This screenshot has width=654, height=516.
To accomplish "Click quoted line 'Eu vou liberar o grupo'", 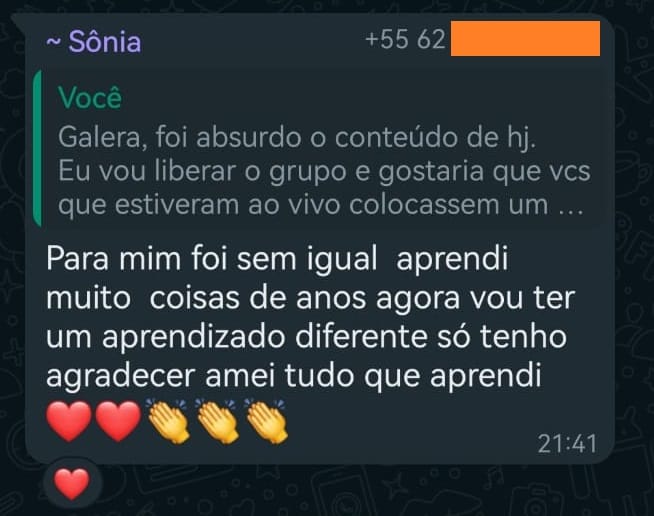I will 202,171.
